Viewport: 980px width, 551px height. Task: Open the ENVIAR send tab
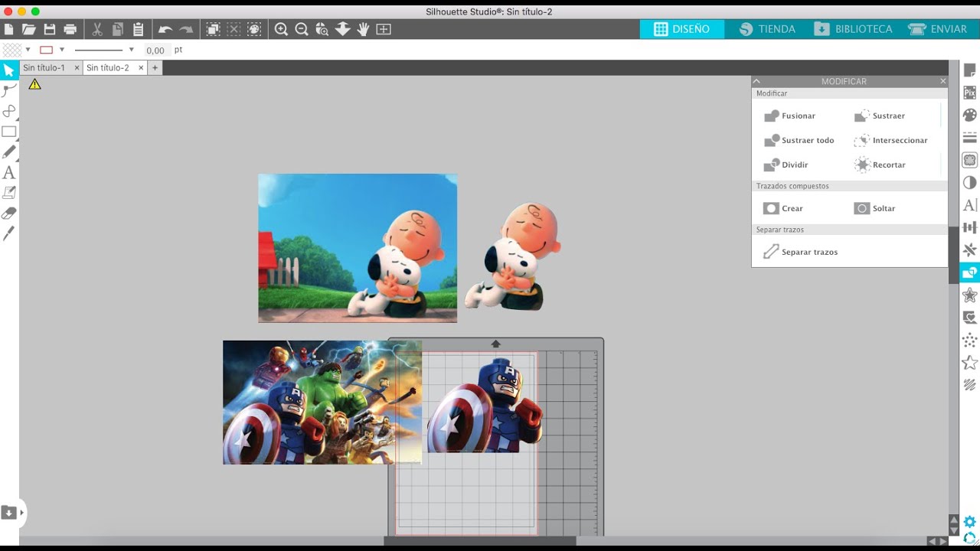click(938, 29)
